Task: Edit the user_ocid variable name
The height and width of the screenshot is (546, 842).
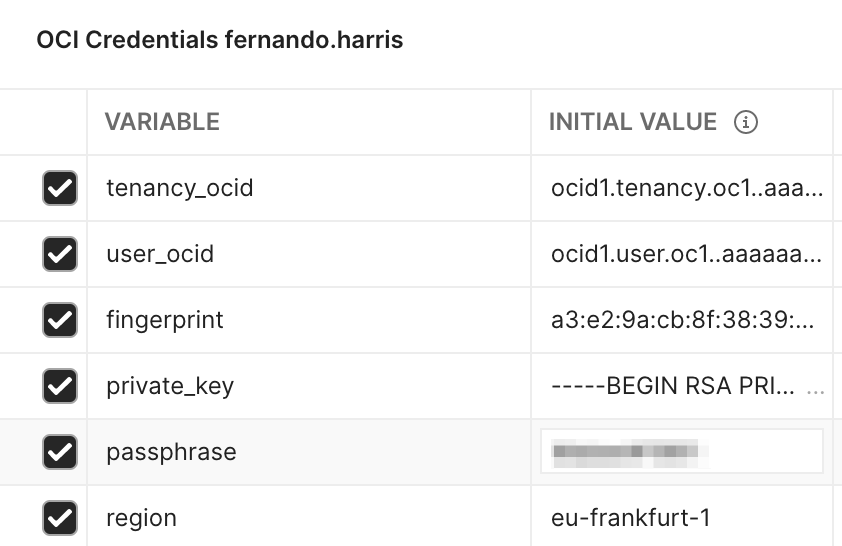Action: coord(160,254)
